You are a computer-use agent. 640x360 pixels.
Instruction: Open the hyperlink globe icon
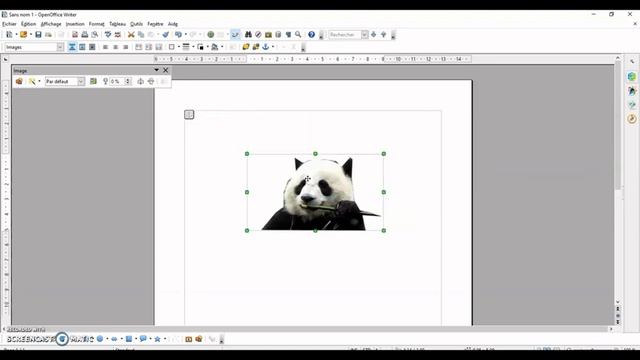(x=211, y=35)
